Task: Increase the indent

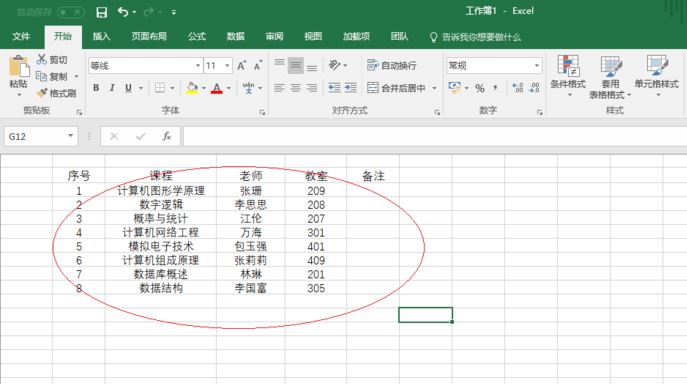Action: 351,88
